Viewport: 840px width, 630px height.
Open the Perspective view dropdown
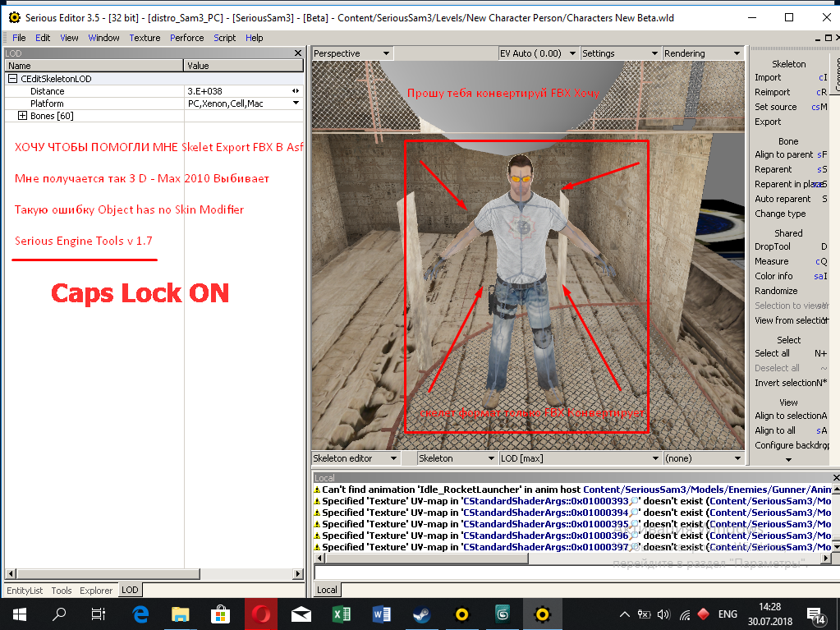352,53
